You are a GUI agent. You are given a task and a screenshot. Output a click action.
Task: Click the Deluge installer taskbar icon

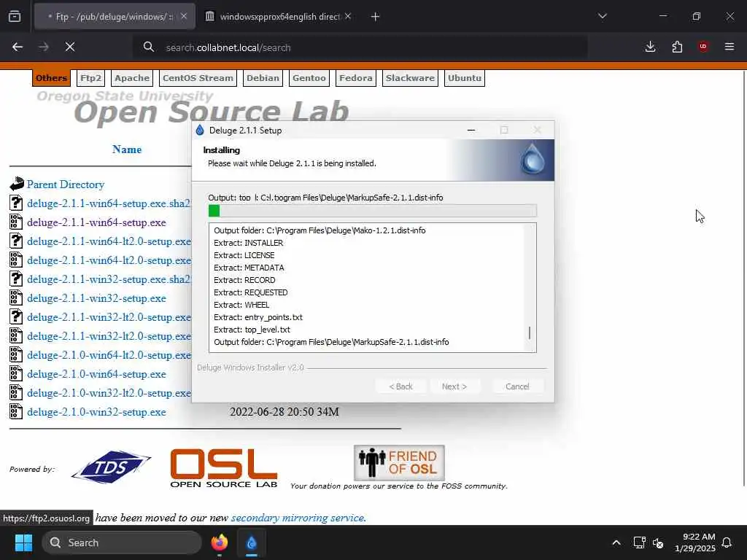tap(252, 542)
